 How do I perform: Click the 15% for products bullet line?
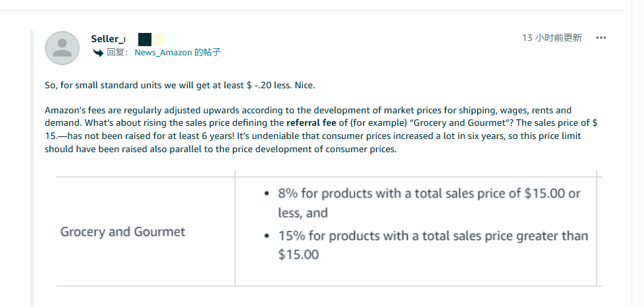(x=433, y=236)
